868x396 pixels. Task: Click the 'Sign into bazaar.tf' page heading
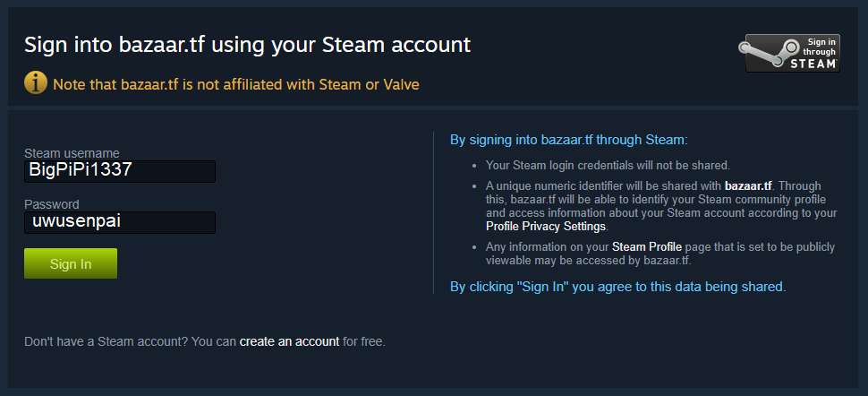[x=247, y=44]
